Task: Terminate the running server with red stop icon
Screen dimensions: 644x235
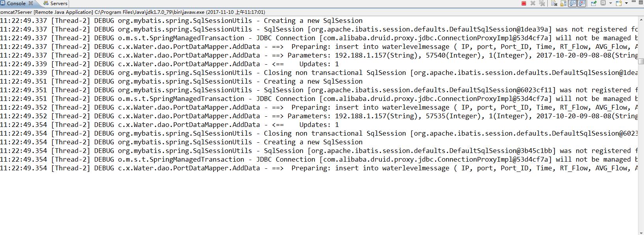Action: tap(524, 3)
